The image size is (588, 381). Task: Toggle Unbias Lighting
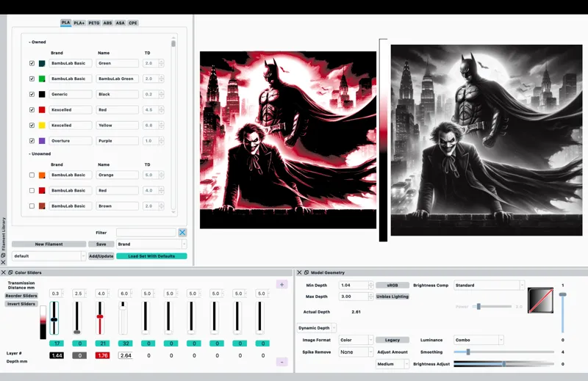point(392,297)
